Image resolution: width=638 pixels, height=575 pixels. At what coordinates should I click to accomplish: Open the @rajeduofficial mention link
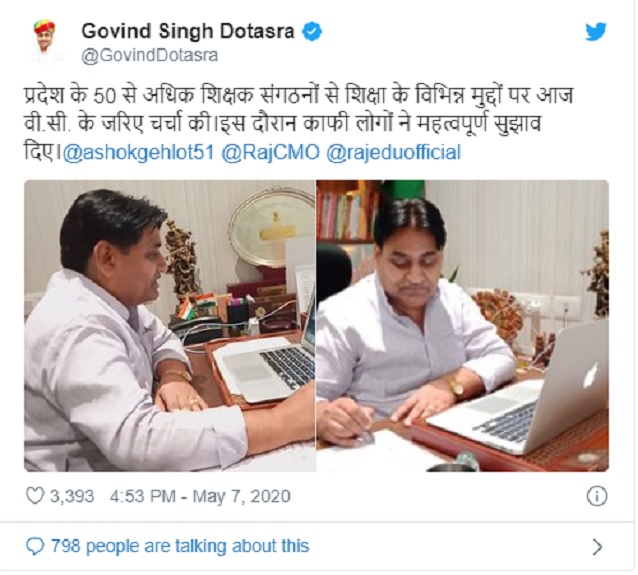(x=393, y=153)
